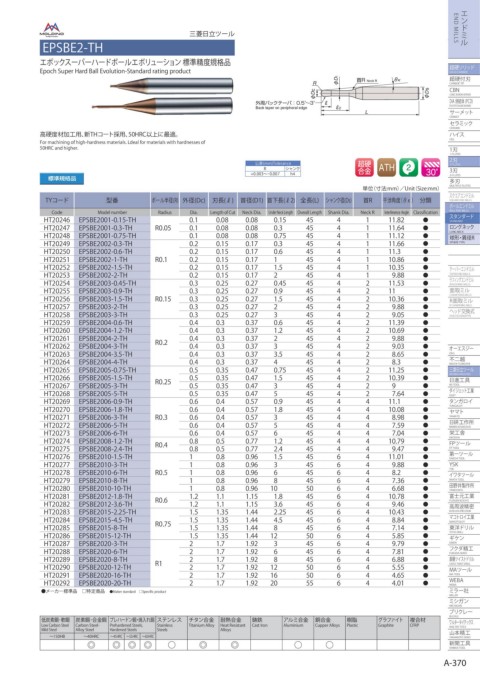Screen dimensions: 480x677
Task: Click the suitability circle under 炭素鋼・合金鋼
Action: [91, 645]
